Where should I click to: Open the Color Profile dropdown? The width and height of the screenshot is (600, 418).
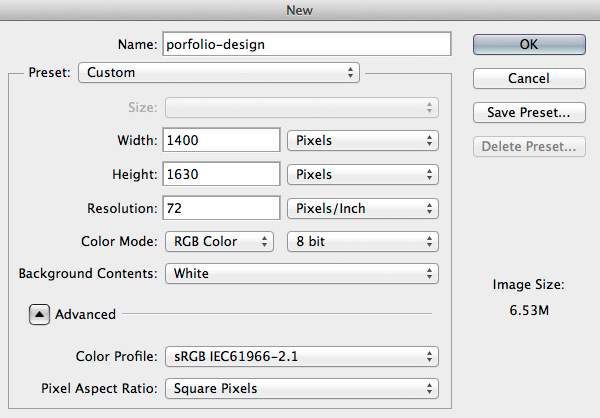click(301, 356)
